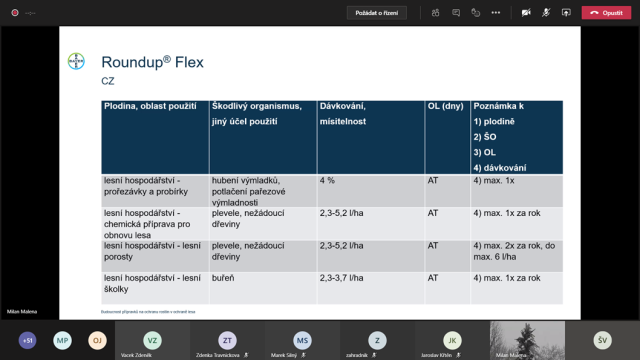
Task: Click the red recording indicator icon
Action: [15, 13]
